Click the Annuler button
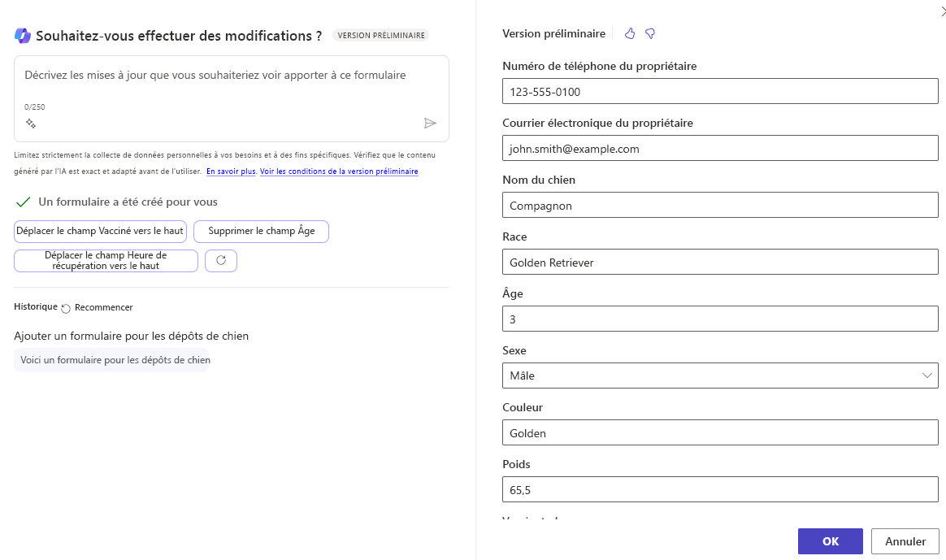The width and height of the screenshot is (946, 560). (905, 541)
